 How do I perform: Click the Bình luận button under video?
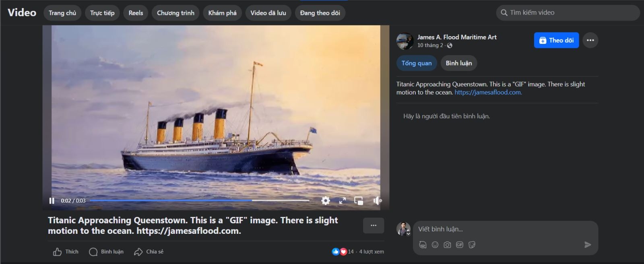106,252
